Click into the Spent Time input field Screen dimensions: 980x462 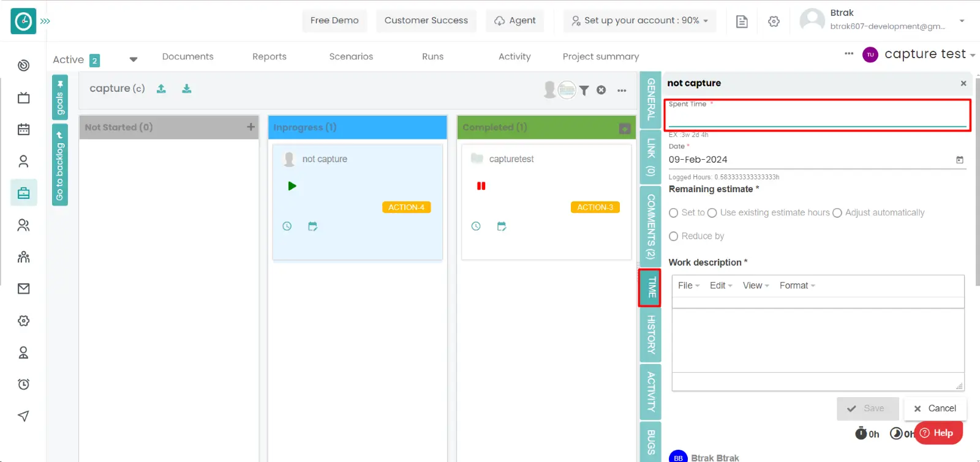point(817,117)
